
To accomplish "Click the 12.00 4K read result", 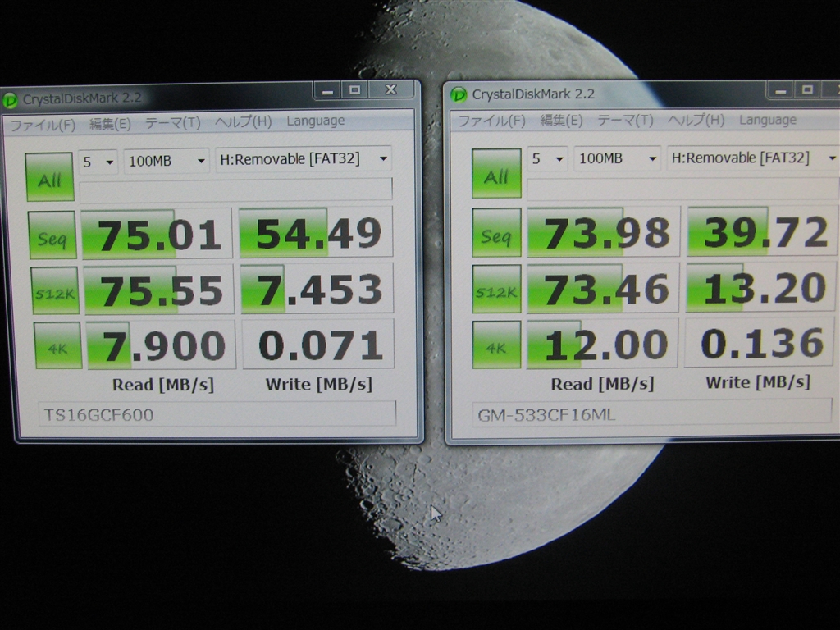I will [603, 344].
